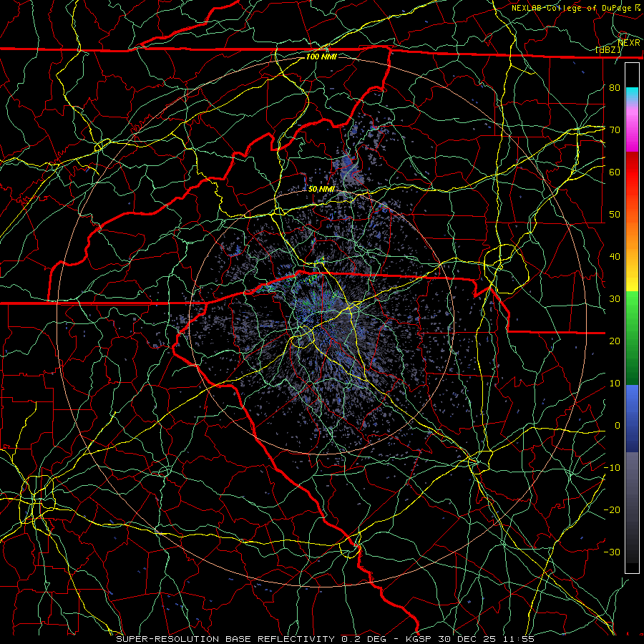Click the 'SUPER-RESOLUTION BASE REFLECTIVITY' caption text
This screenshot has height=644, width=644.
225,639
